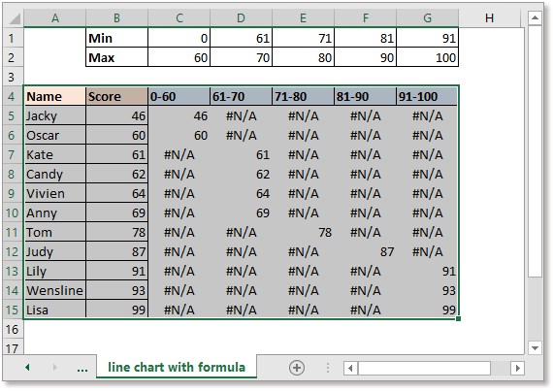
Task: Click the tab bar split handle dots
Action: coord(328,368)
